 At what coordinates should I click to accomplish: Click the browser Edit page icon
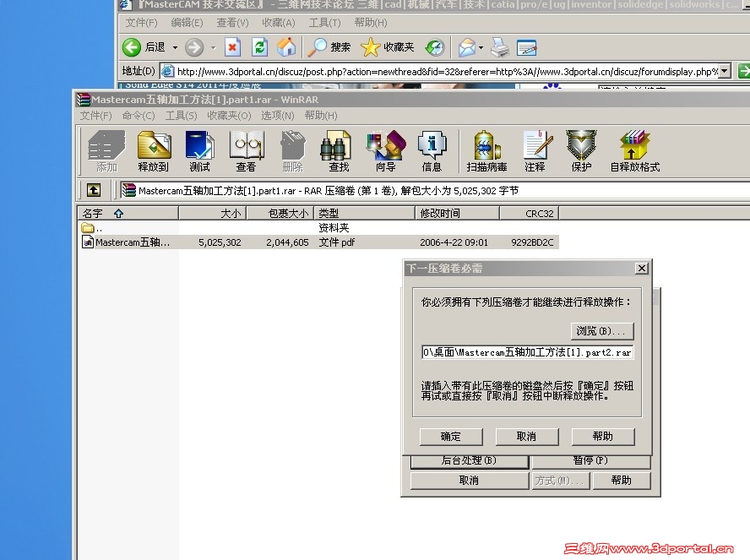click(527, 47)
